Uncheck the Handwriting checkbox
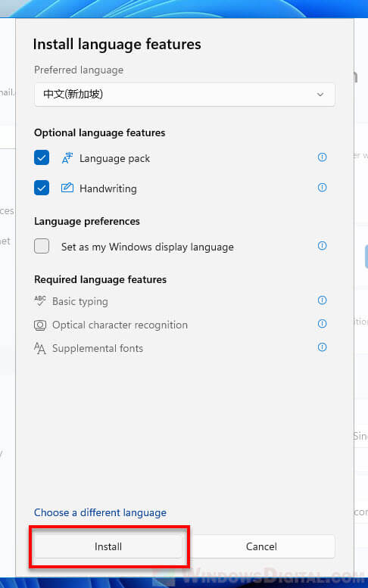The width and height of the screenshot is (368, 588). tap(42, 188)
